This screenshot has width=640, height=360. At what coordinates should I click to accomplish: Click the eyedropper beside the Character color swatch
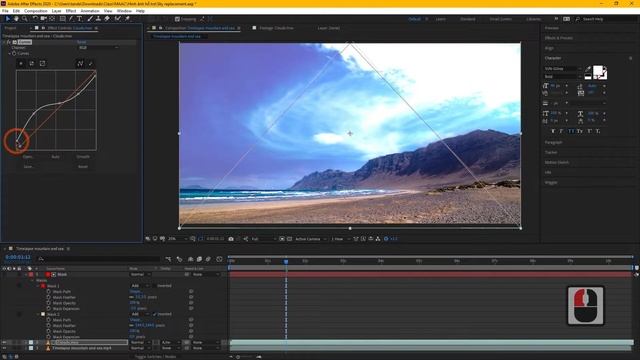click(588, 69)
